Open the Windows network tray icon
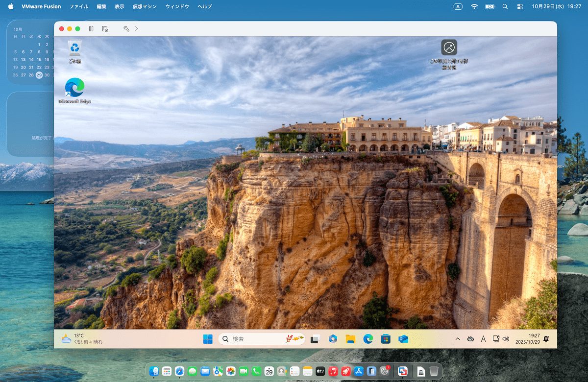Screen dimensions: 588x382 pyautogui.click(x=496, y=339)
